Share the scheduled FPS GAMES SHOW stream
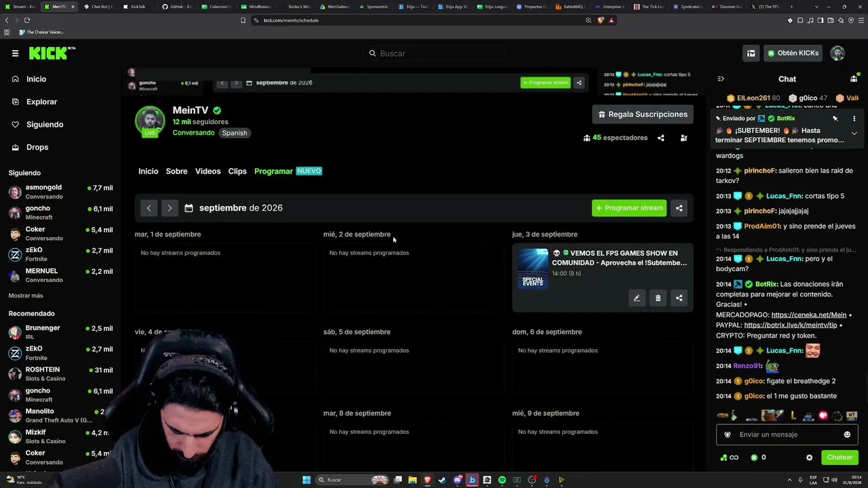Screen dimensions: 868x488 (679, 298)
